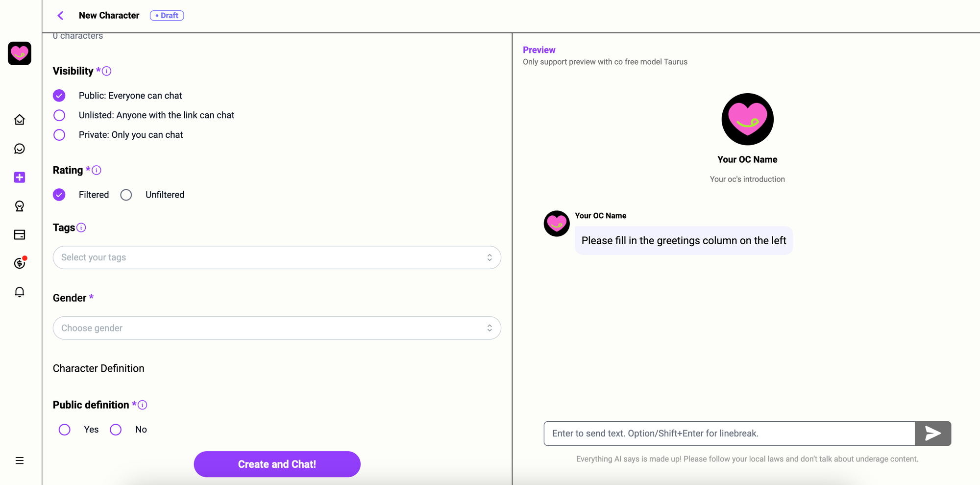Viewport: 980px width, 485px height.
Task: Choose the Unfiltered rating option
Action: (126, 195)
